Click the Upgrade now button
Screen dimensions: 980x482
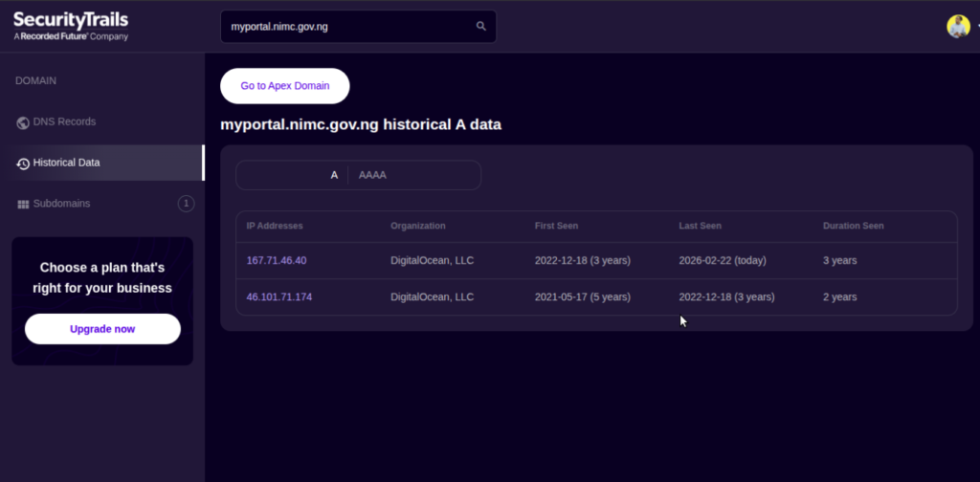click(x=102, y=329)
